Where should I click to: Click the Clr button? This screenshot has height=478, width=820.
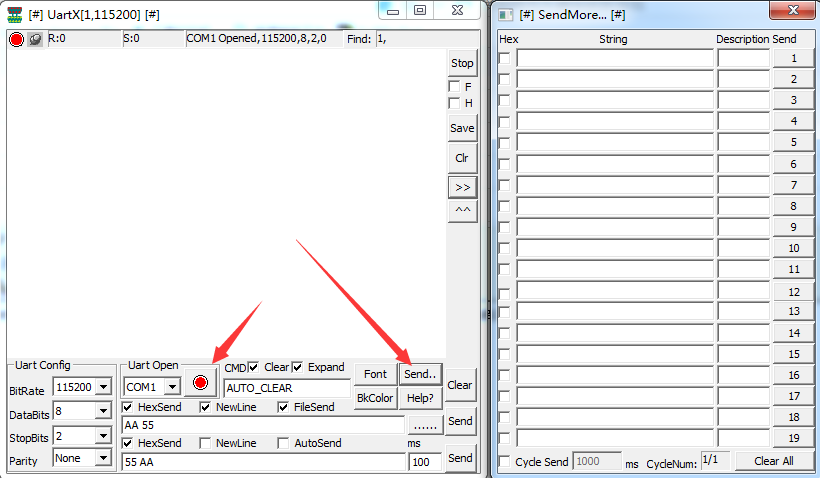click(462, 158)
